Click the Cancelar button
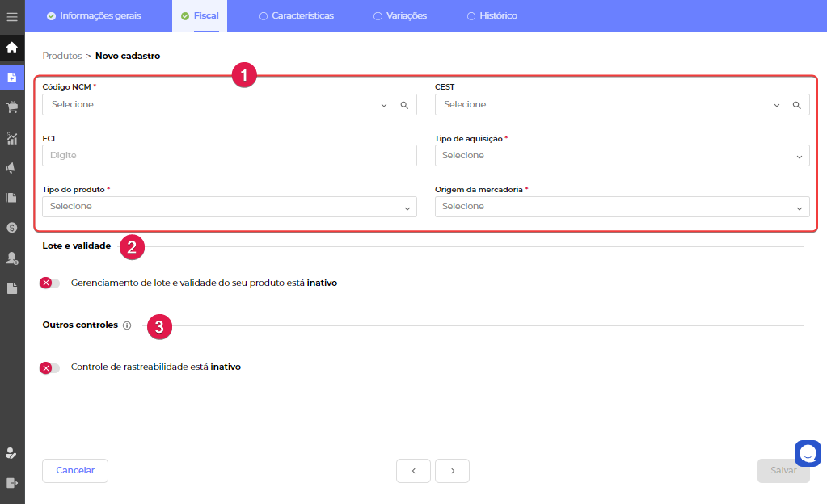The height and width of the screenshot is (504, 827). (75, 470)
